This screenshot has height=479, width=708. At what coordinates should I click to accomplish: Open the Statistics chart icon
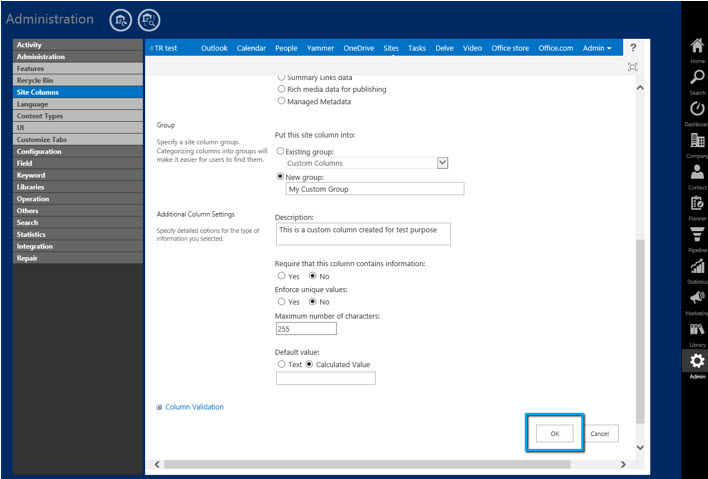point(697,266)
